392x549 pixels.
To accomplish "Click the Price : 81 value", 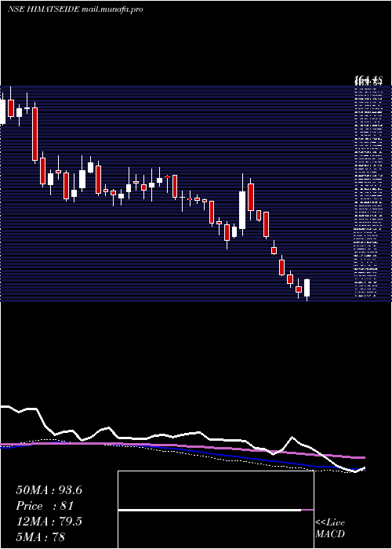I will coord(45,506).
